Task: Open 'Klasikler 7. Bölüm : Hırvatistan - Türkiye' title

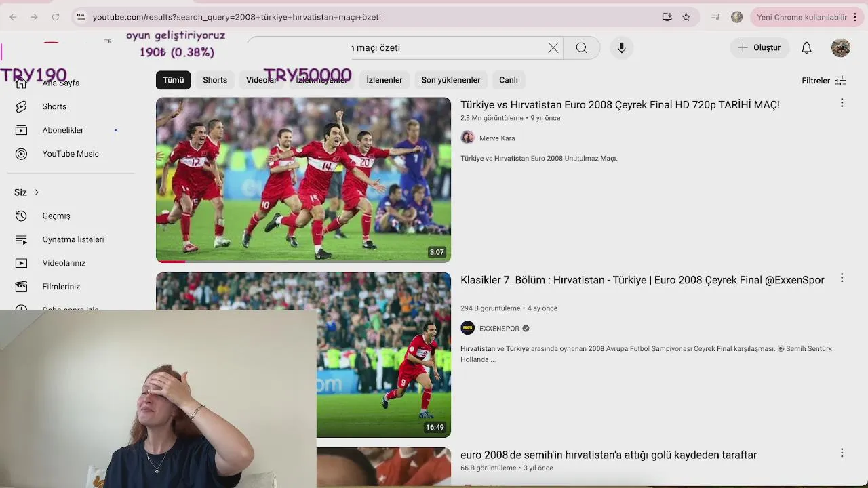Action: pos(642,280)
